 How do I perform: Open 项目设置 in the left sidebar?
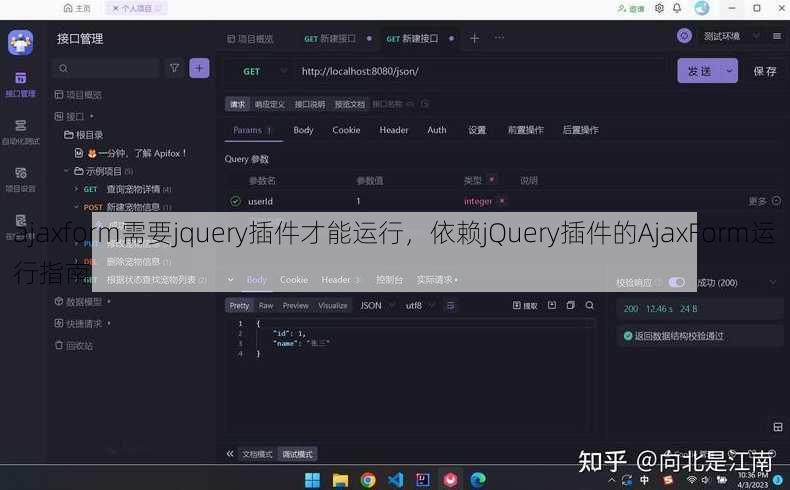pyautogui.click(x=20, y=179)
